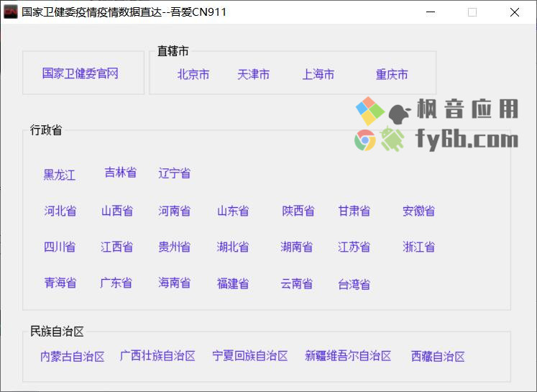Select 江苏省 link
The image size is (537, 392).
[354, 247]
